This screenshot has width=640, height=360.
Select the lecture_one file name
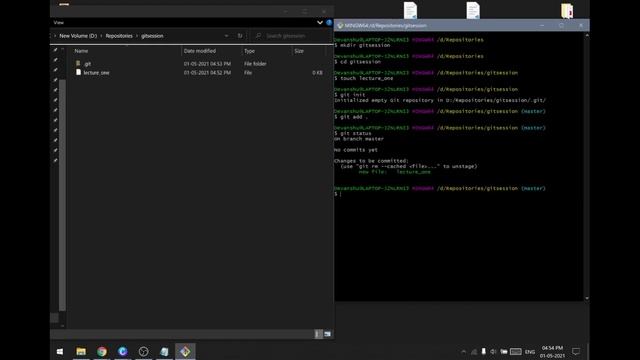pyautogui.click(x=96, y=73)
